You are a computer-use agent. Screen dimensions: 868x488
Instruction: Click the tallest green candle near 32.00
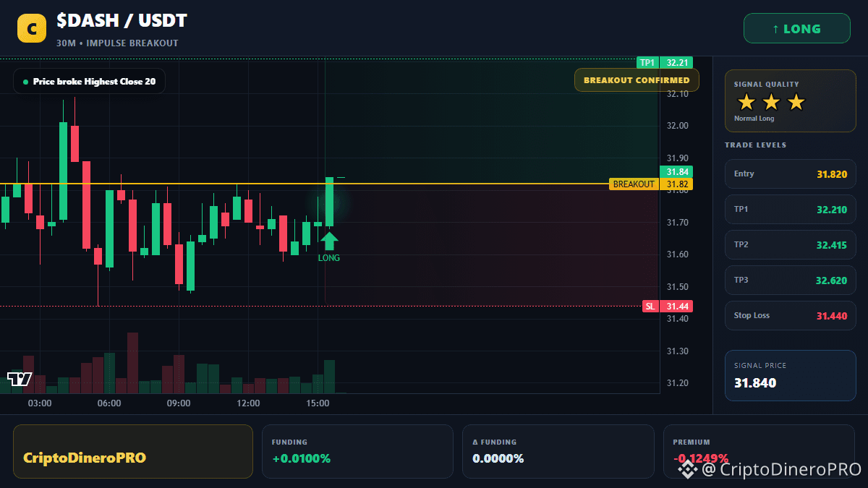(64, 171)
